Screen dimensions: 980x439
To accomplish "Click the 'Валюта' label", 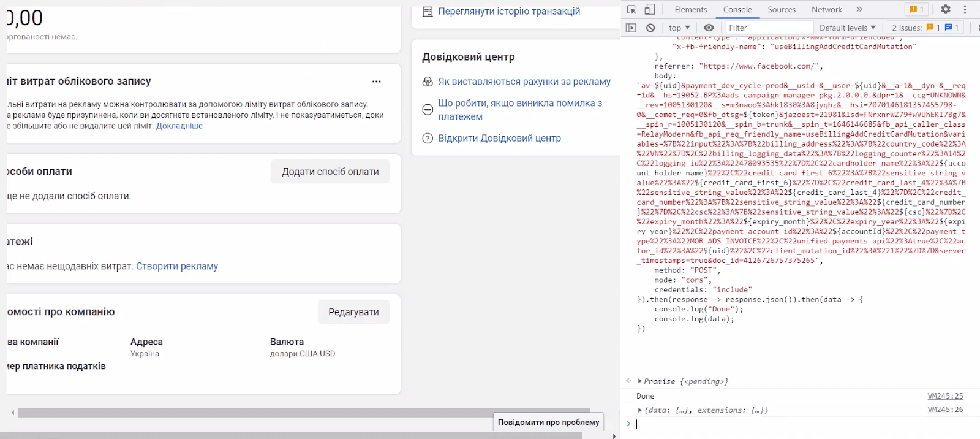I will pyautogui.click(x=287, y=342).
